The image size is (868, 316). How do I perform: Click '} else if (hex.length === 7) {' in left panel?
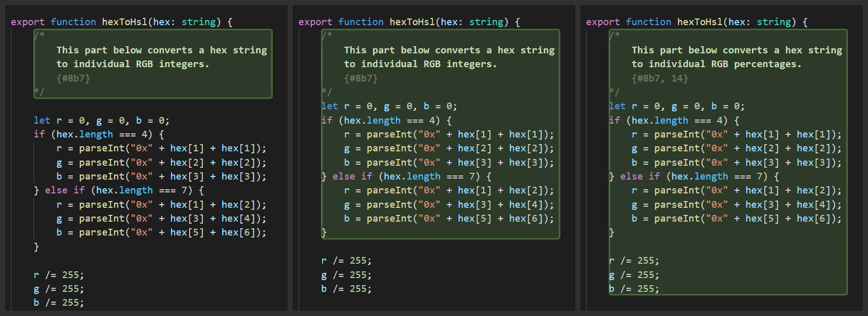[119, 190]
